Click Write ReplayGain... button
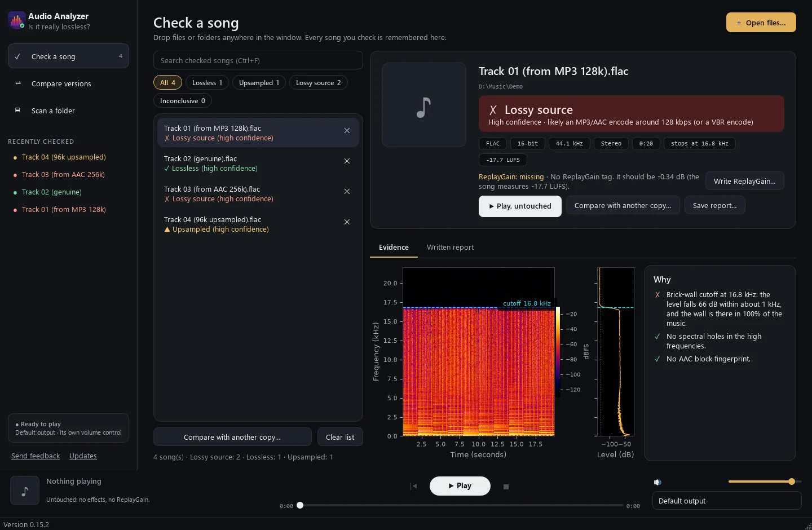This screenshot has width=812, height=530. pyautogui.click(x=744, y=181)
